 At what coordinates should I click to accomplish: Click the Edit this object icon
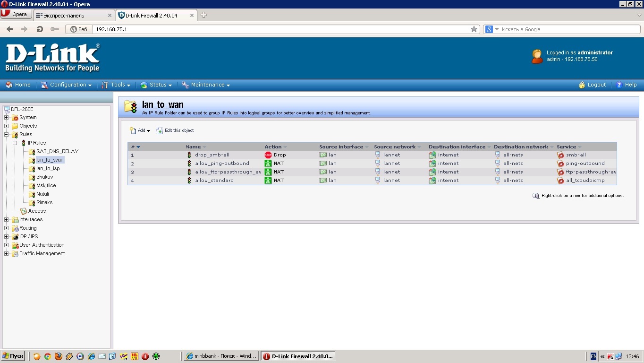click(160, 131)
